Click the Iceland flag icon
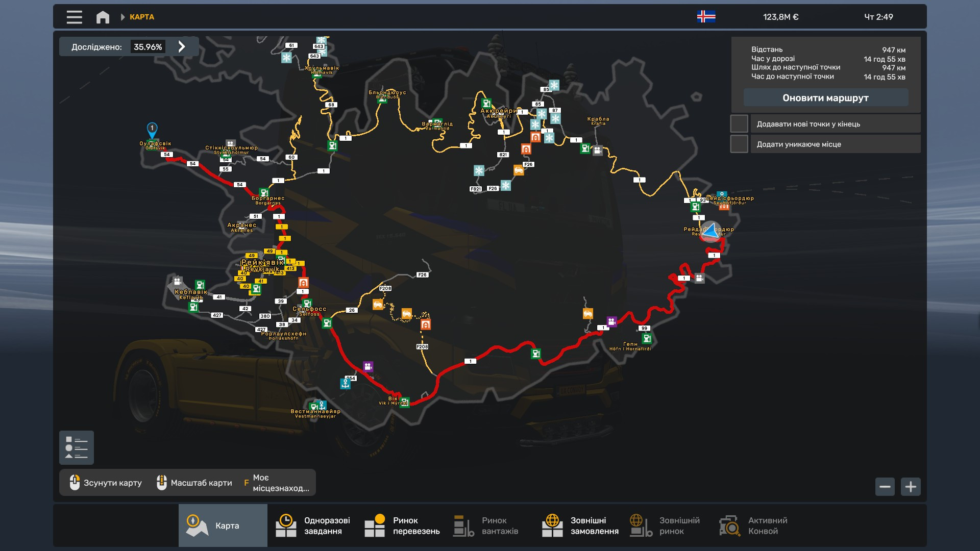 (706, 17)
